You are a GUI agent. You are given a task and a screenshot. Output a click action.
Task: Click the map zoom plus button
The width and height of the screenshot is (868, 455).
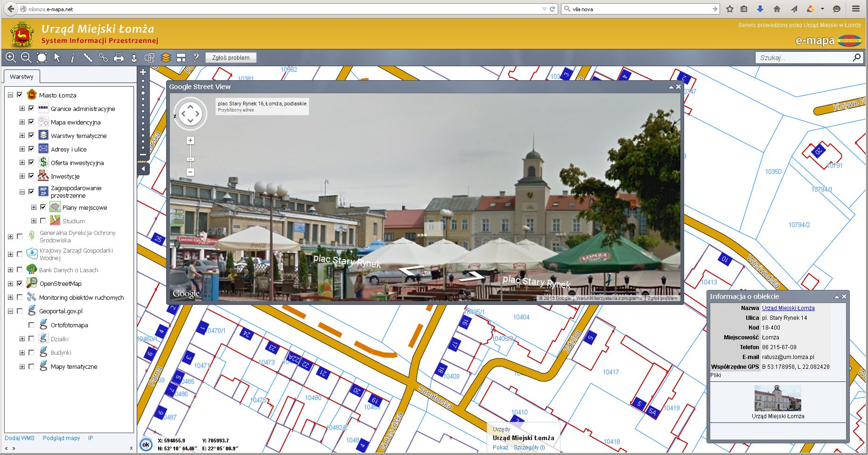click(143, 72)
